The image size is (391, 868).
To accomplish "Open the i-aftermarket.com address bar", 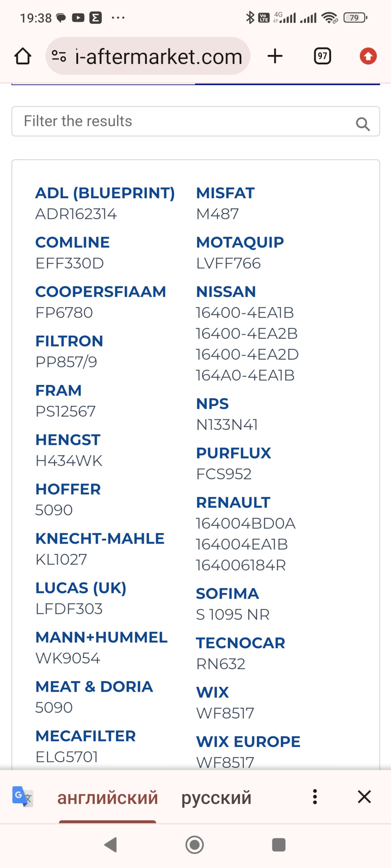I will pos(158,57).
